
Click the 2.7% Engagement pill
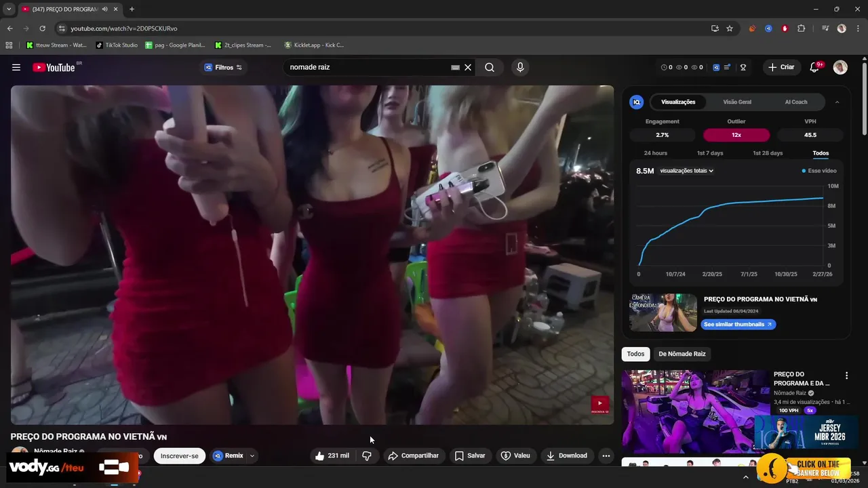tap(663, 135)
